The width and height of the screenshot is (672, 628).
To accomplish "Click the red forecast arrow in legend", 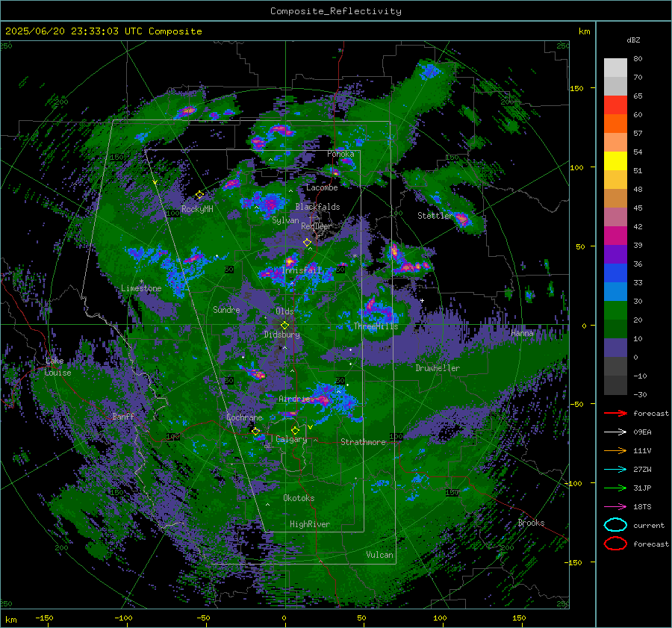I will [615, 413].
